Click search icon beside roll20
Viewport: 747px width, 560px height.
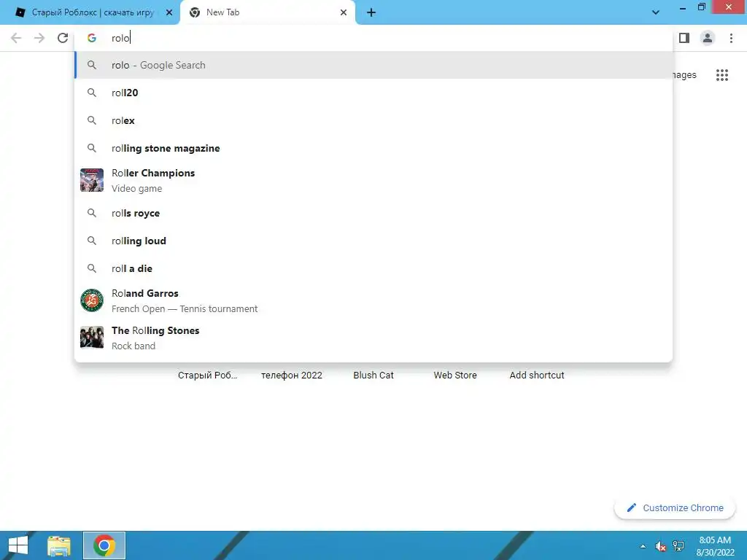[x=92, y=93]
